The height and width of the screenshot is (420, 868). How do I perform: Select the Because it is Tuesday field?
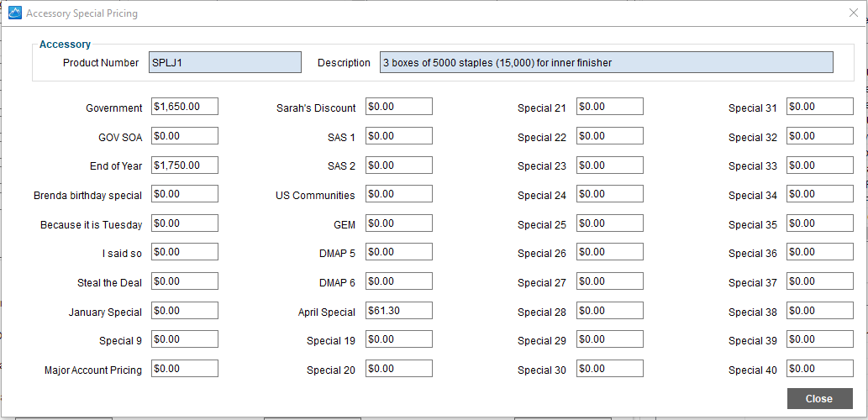185,223
